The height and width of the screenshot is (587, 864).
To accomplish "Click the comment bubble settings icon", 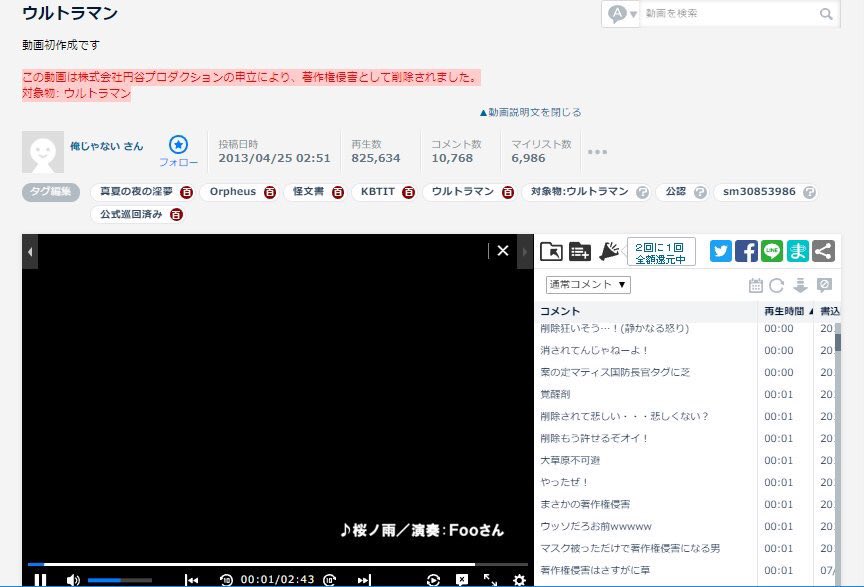I will (824, 286).
